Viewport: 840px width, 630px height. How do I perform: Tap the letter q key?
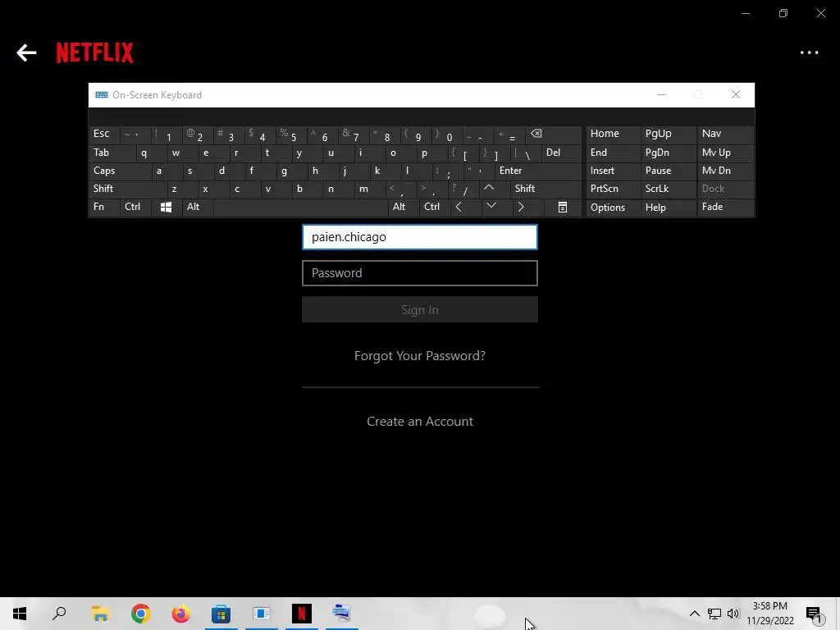[x=151, y=153]
